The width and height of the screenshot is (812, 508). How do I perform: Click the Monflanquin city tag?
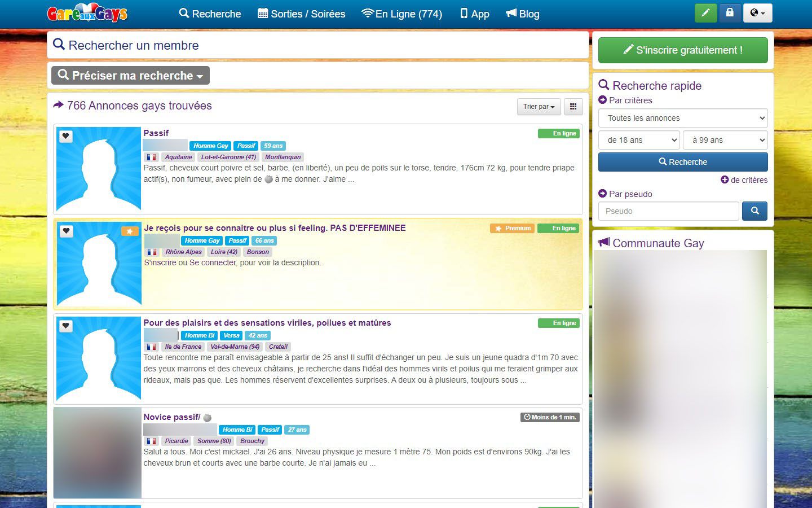pyautogui.click(x=283, y=157)
